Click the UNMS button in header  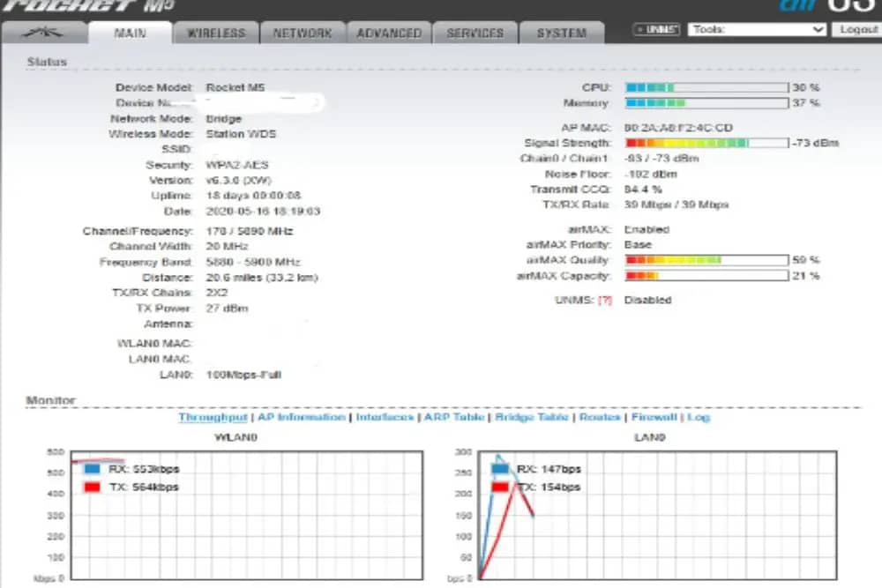tap(656, 29)
